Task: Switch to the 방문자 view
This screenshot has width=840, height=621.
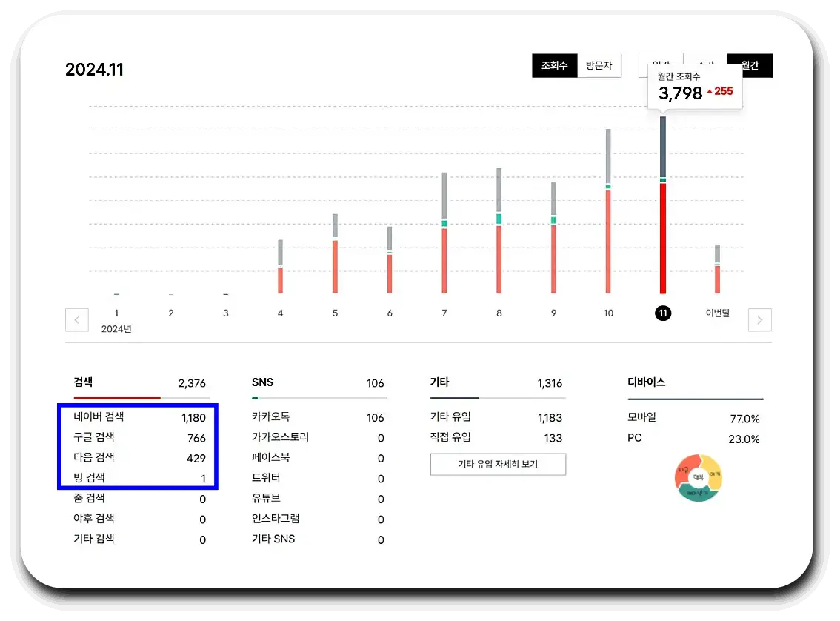Action: click(600, 65)
